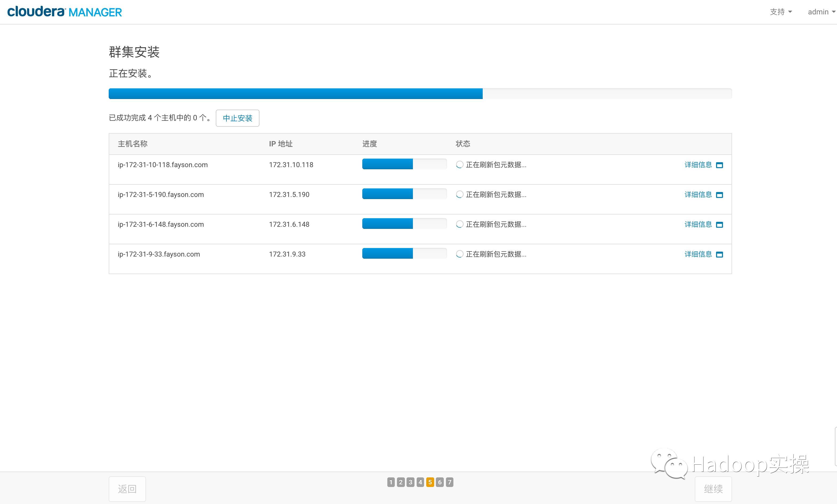Jump to wizard step 3
The width and height of the screenshot is (837, 504).
tap(410, 482)
